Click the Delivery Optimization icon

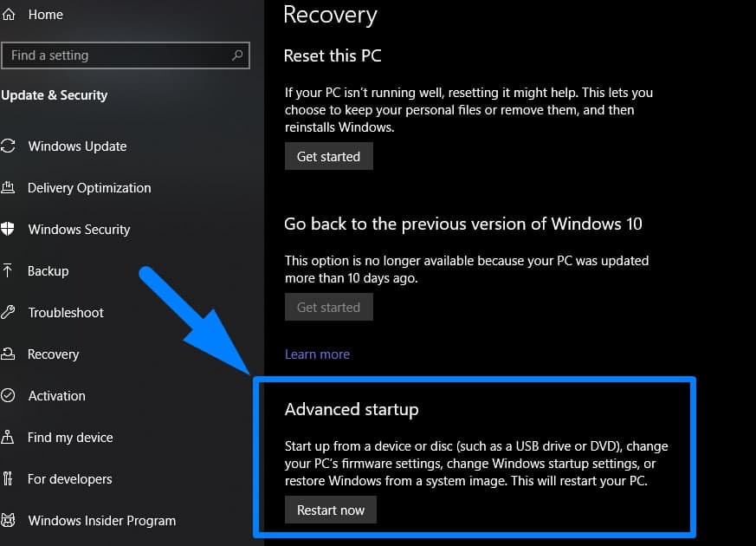(x=9, y=188)
